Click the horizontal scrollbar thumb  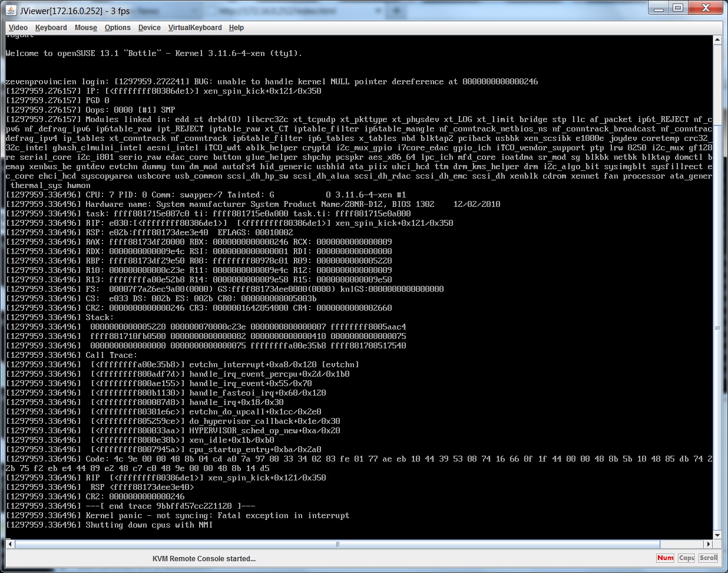338,544
